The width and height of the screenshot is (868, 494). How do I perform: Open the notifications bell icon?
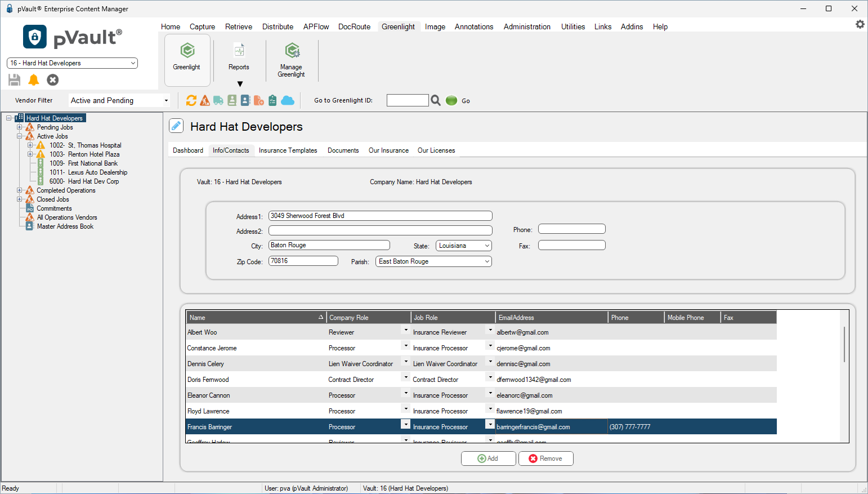(34, 80)
